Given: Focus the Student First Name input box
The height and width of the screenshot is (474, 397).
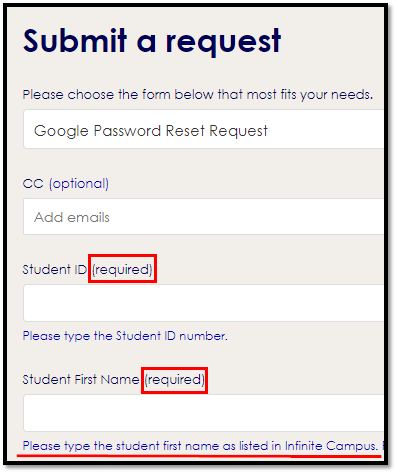Looking at the screenshot, I should coord(203,413).
